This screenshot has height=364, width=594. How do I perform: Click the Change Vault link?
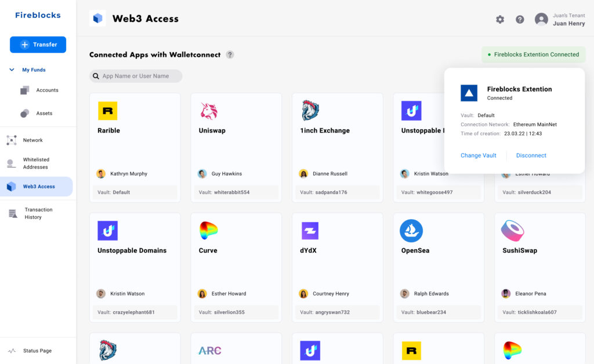pyautogui.click(x=478, y=155)
